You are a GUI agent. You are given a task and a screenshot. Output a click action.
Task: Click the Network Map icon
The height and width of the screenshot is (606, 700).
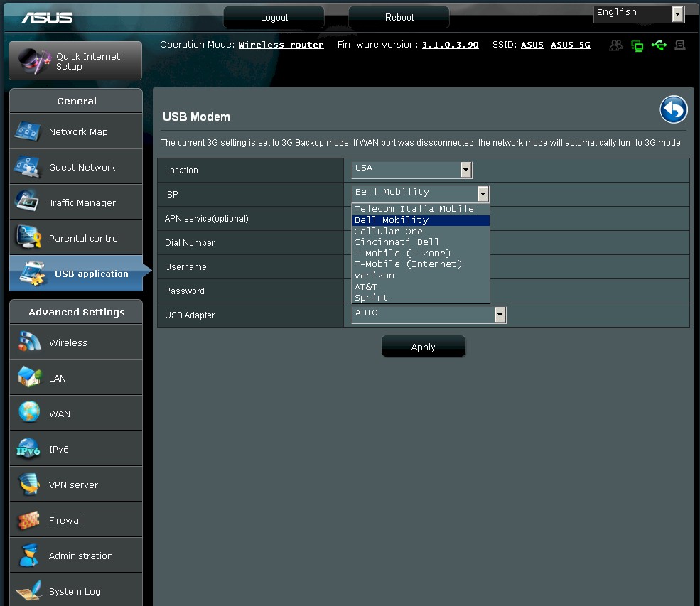(28, 131)
